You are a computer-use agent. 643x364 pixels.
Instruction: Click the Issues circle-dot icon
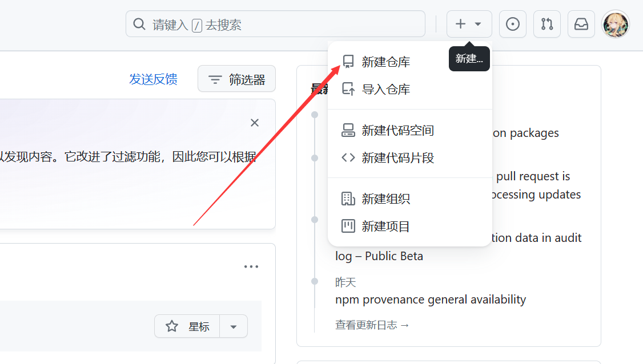(x=512, y=24)
